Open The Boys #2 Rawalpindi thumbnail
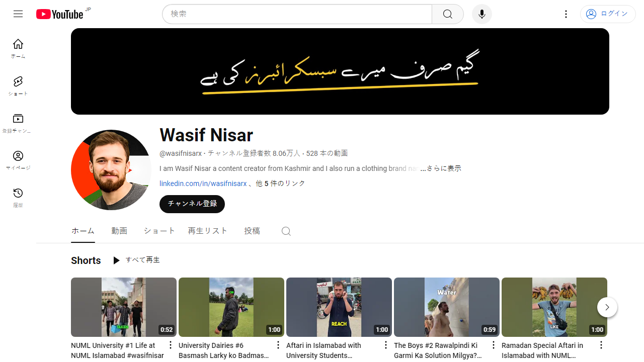Image resolution: width=644 pixels, height=362 pixels. 447,307
